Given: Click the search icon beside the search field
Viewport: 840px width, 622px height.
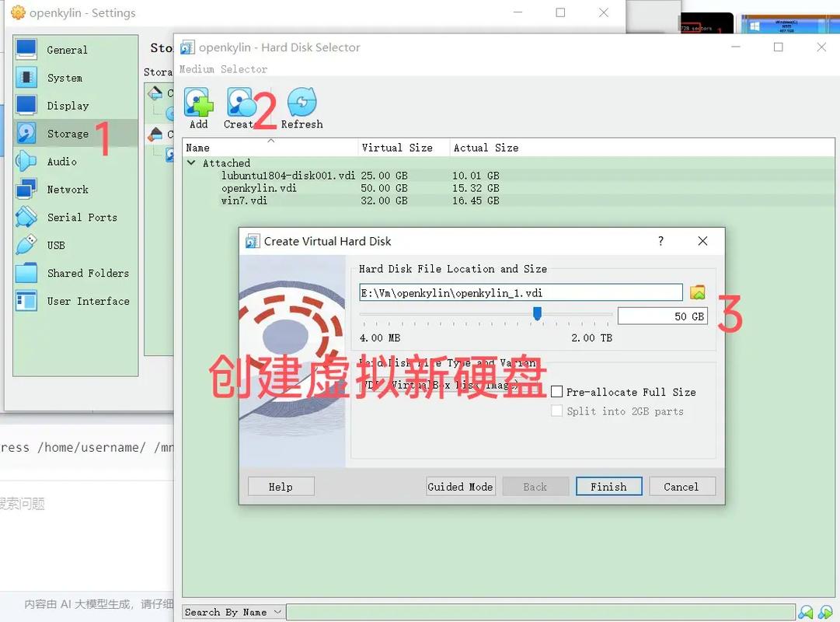Looking at the screenshot, I should (x=806, y=612).
